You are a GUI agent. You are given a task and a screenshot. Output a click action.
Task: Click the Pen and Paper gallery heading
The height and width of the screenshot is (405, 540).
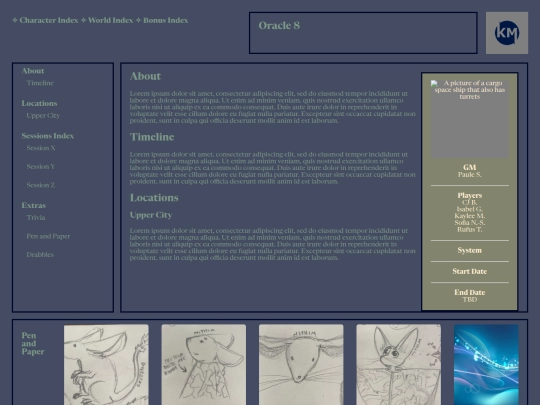point(33,343)
